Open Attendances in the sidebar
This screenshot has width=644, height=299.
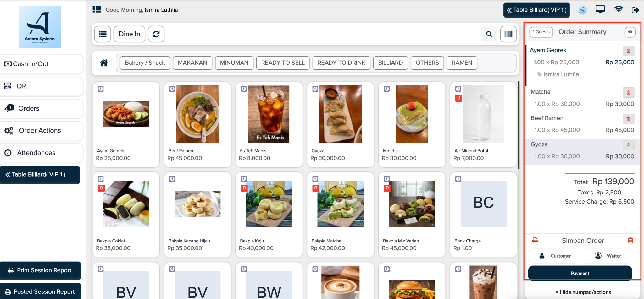(41, 153)
